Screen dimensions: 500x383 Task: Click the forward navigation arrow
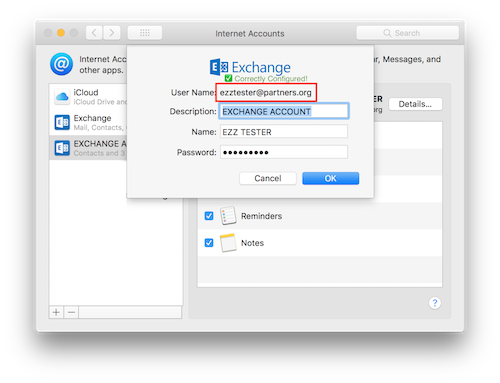112,33
